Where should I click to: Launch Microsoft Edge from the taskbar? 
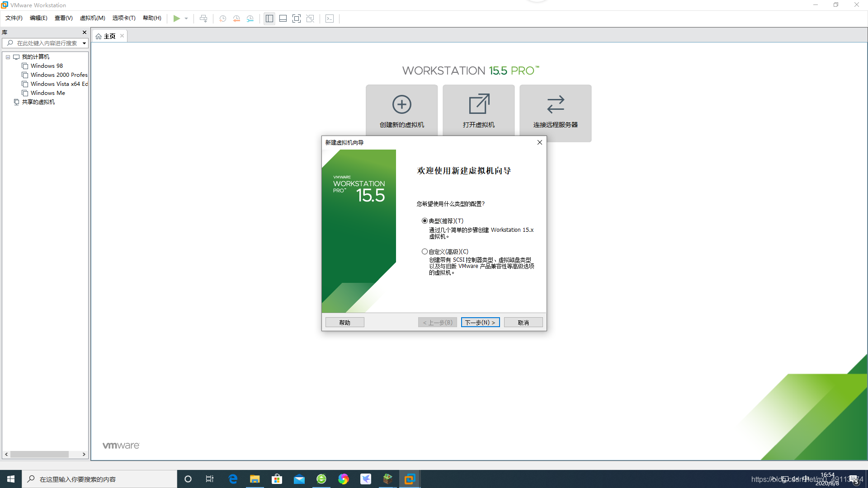(x=233, y=479)
